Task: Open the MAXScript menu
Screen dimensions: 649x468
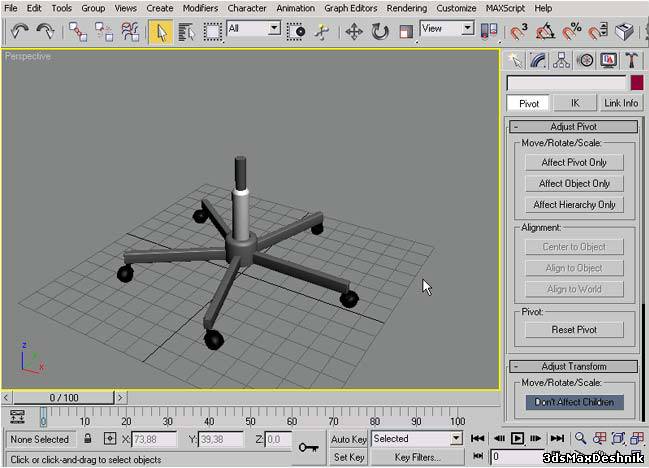Action: click(x=505, y=8)
